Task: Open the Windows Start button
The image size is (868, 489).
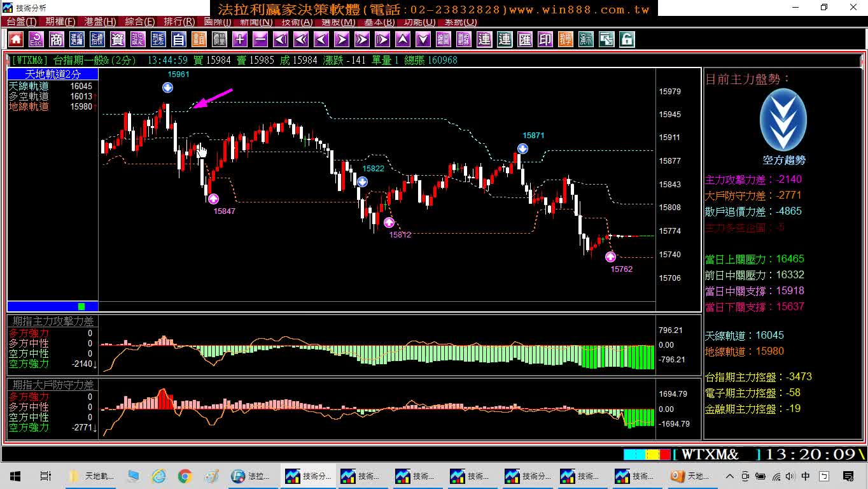Action: tap(15, 476)
